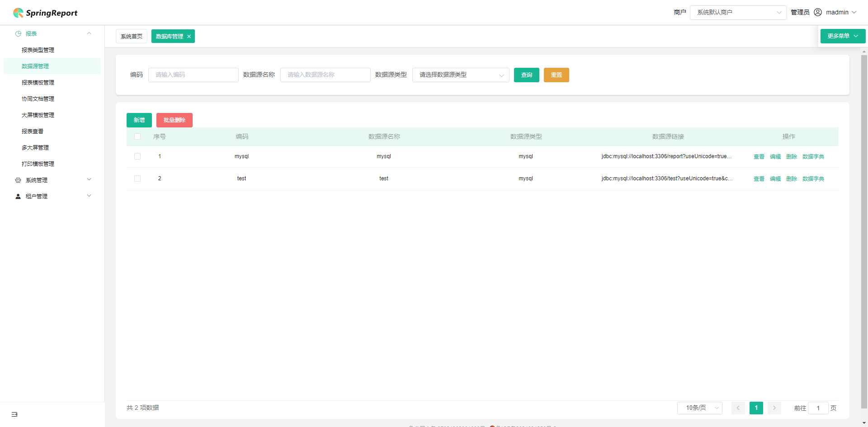Click the 批量删除 batch delete button
Screen dimensions: 868x427
coord(175,120)
